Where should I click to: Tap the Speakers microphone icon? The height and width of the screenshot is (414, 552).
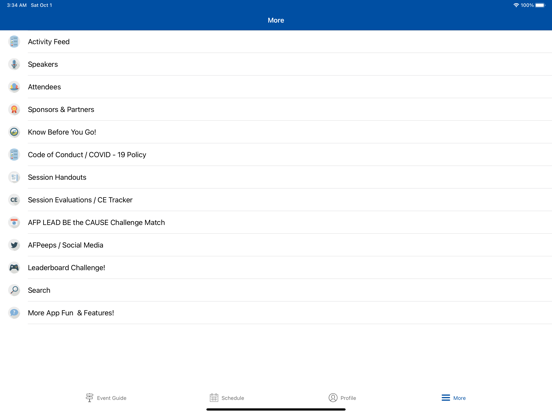click(14, 64)
